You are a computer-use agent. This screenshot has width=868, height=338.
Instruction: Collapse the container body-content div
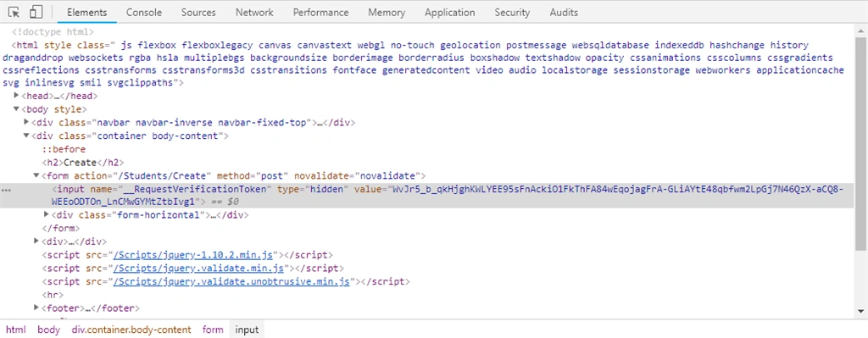coord(26,136)
